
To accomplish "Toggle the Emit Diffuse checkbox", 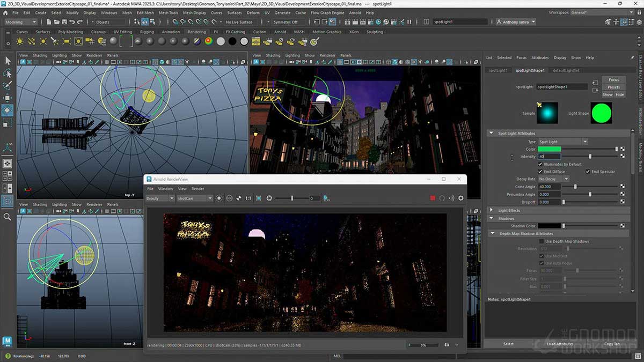I will (539, 171).
